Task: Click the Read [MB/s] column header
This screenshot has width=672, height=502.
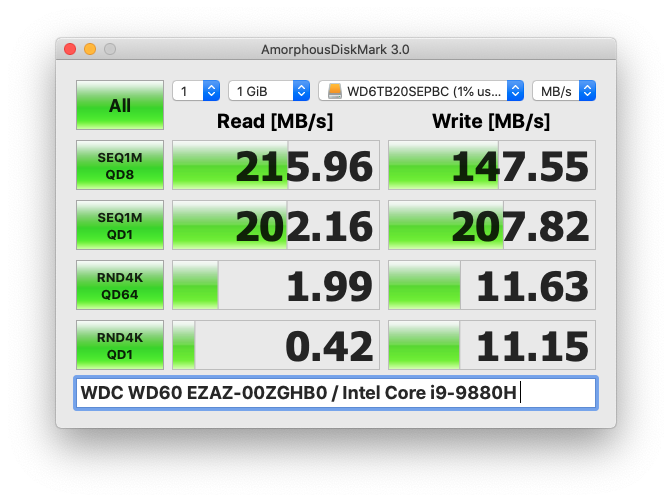Action: point(275,121)
